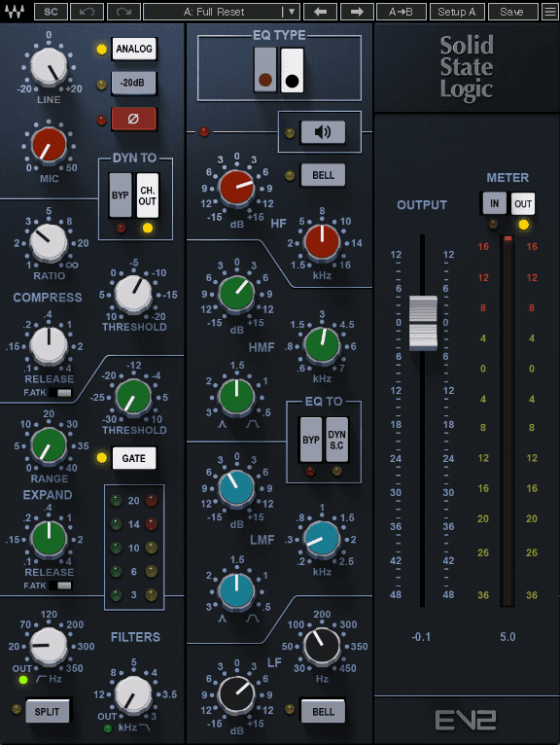
Task: Toggle the HF BELL button
Action: pyautogui.click(x=323, y=175)
